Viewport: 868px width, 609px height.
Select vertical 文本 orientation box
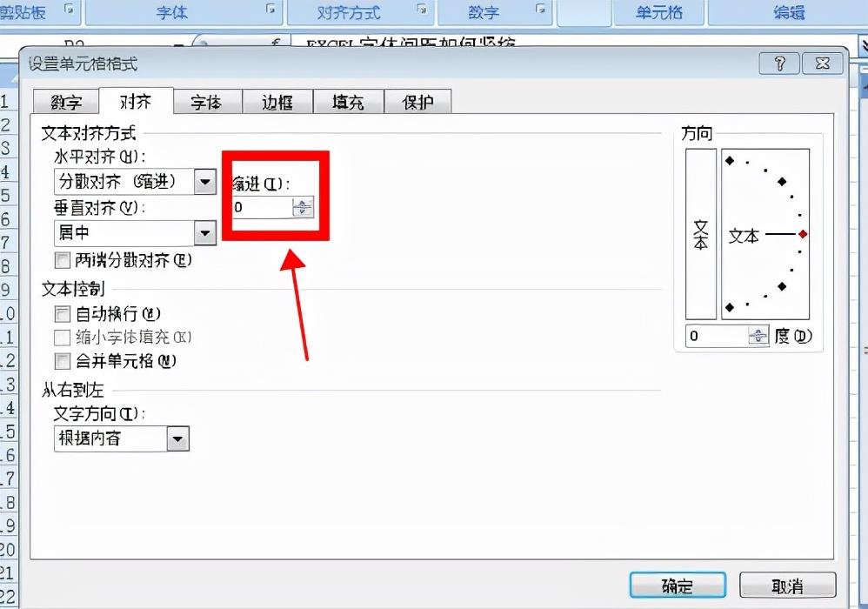coord(701,234)
